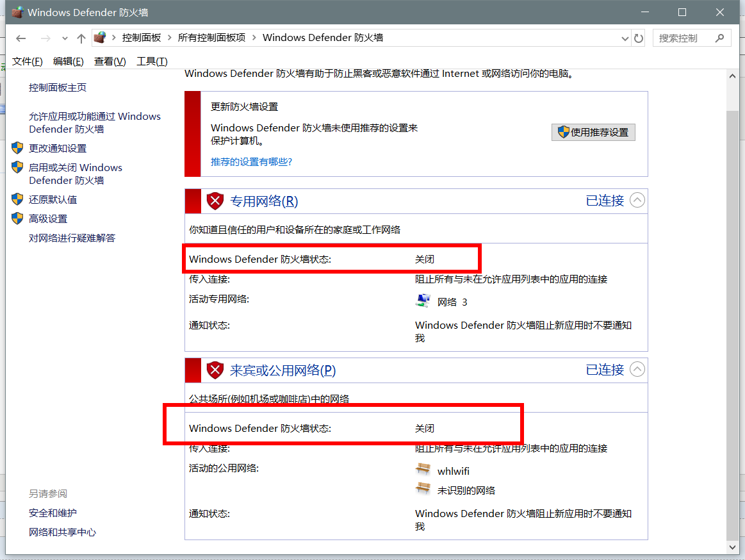Click shield icon beside 还原默认值
Viewport: 745px width, 560px height.
(x=17, y=199)
